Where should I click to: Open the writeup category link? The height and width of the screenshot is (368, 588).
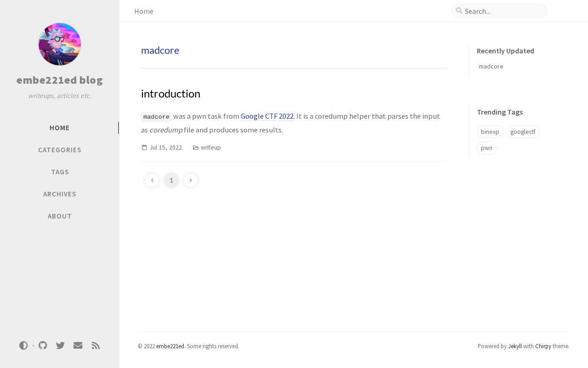[x=210, y=147]
